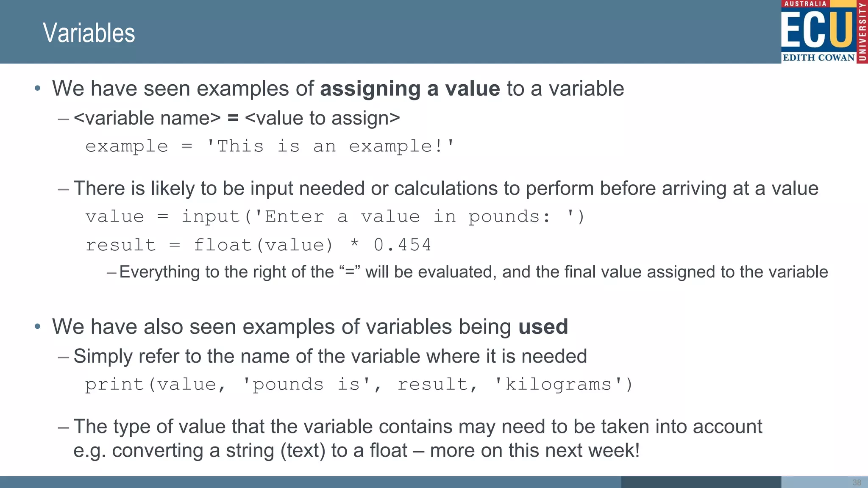Click the "result = float(value) * 0.454" code
This screenshot has width=868, height=488.
[x=258, y=245]
